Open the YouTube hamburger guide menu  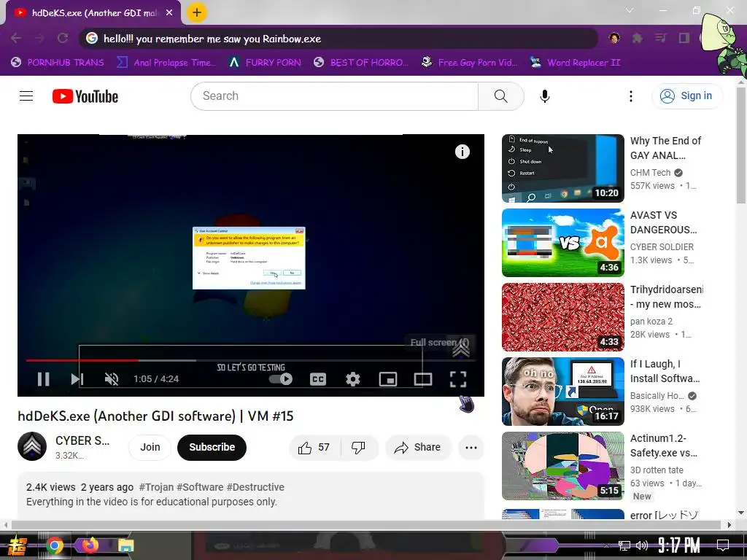(26, 96)
